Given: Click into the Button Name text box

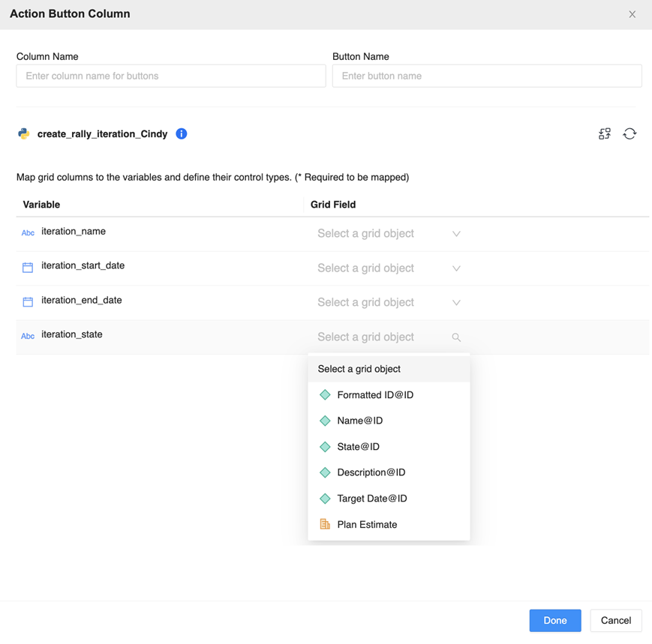Looking at the screenshot, I should click(x=487, y=76).
